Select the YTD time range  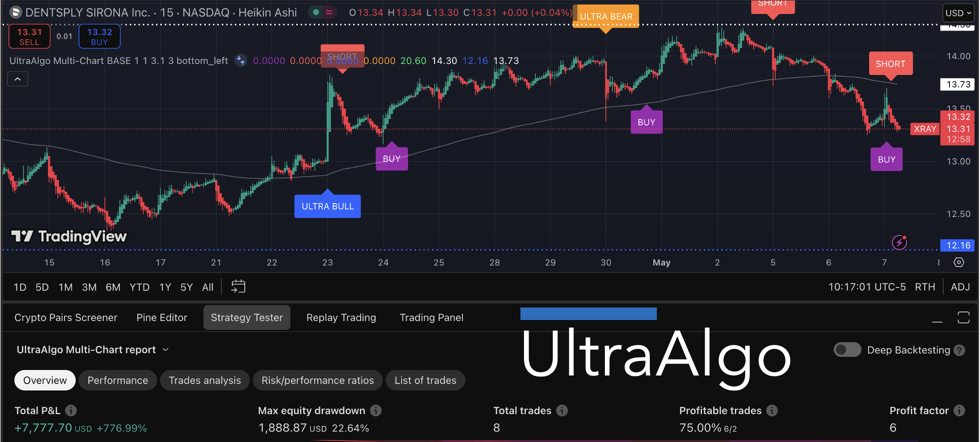point(139,287)
